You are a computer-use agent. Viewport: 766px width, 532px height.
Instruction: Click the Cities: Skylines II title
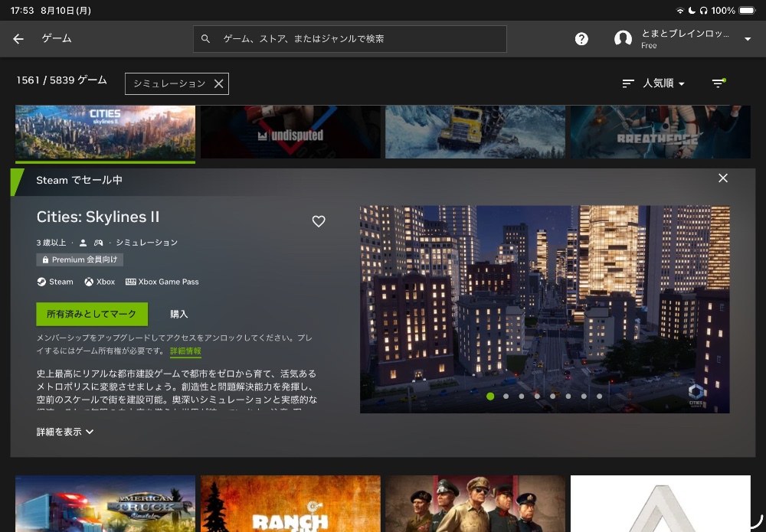pos(98,217)
